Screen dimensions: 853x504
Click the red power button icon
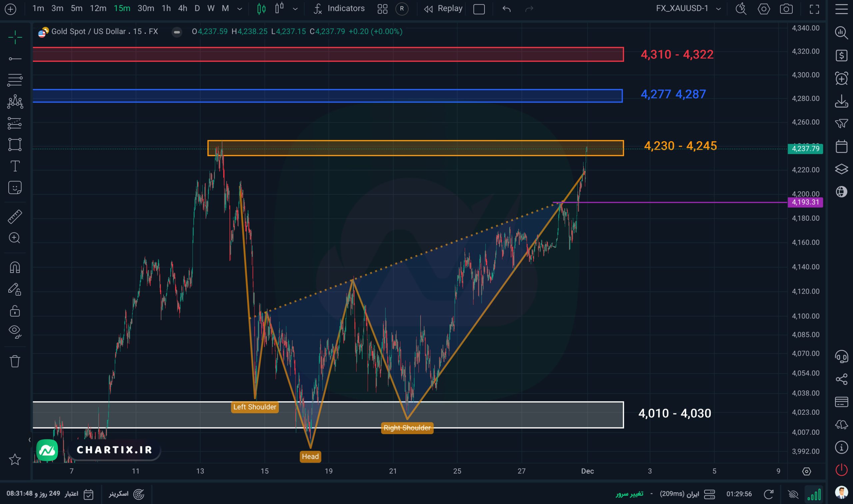coord(841,470)
